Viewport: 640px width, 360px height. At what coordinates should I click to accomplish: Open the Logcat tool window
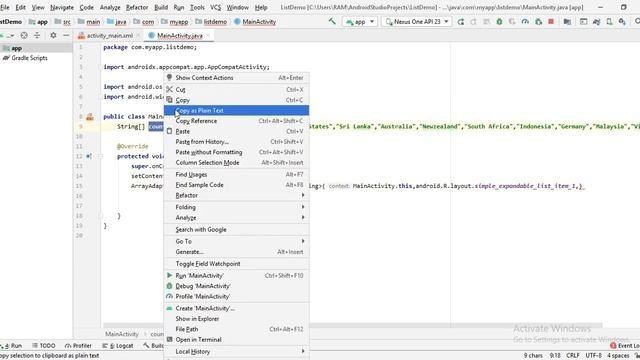(x=118, y=346)
